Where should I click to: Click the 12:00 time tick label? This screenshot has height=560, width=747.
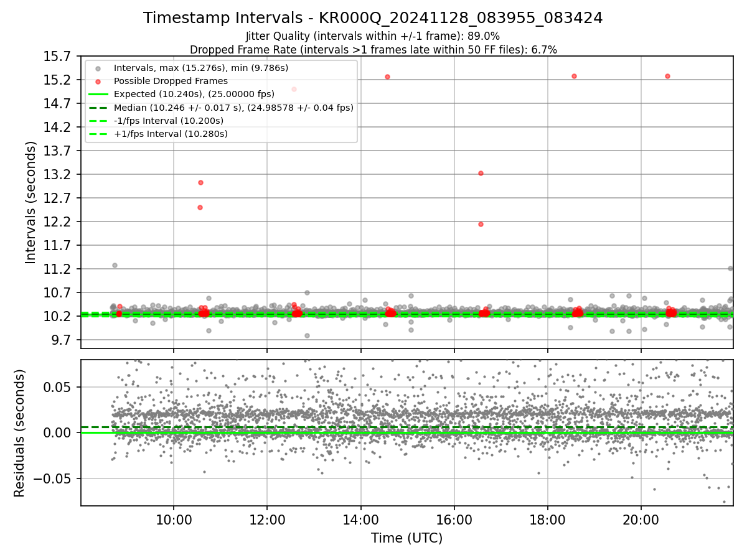(x=267, y=520)
